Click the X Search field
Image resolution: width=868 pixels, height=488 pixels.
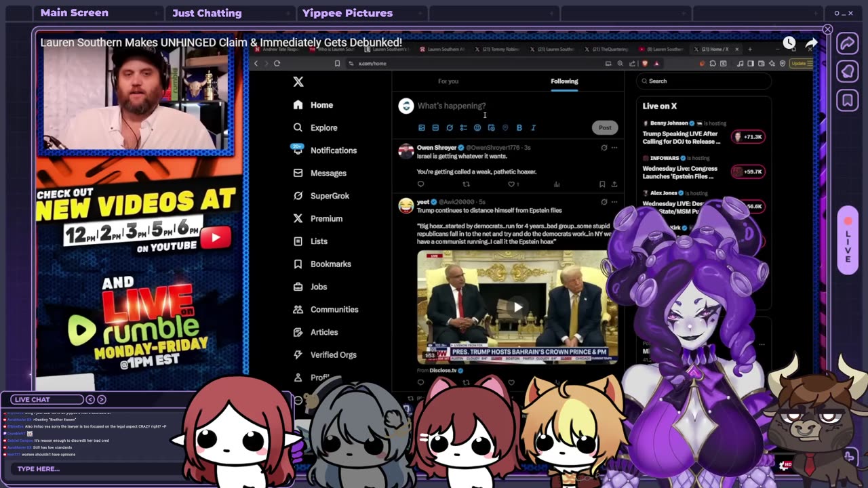(703, 81)
